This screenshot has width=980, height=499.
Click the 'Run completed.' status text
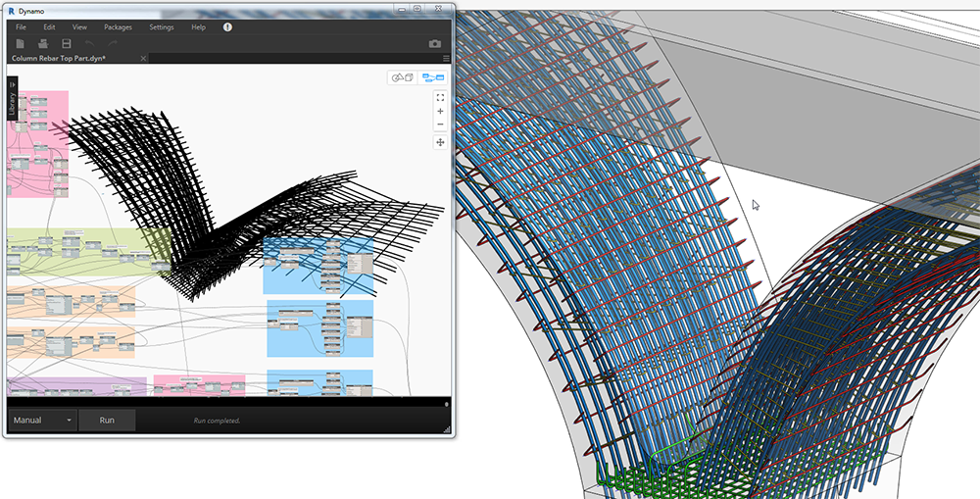217,421
